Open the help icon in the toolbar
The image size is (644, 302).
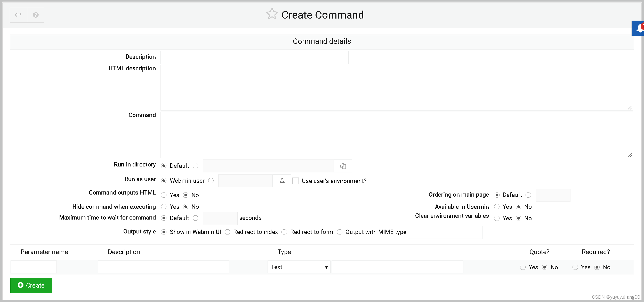pyautogui.click(x=36, y=15)
